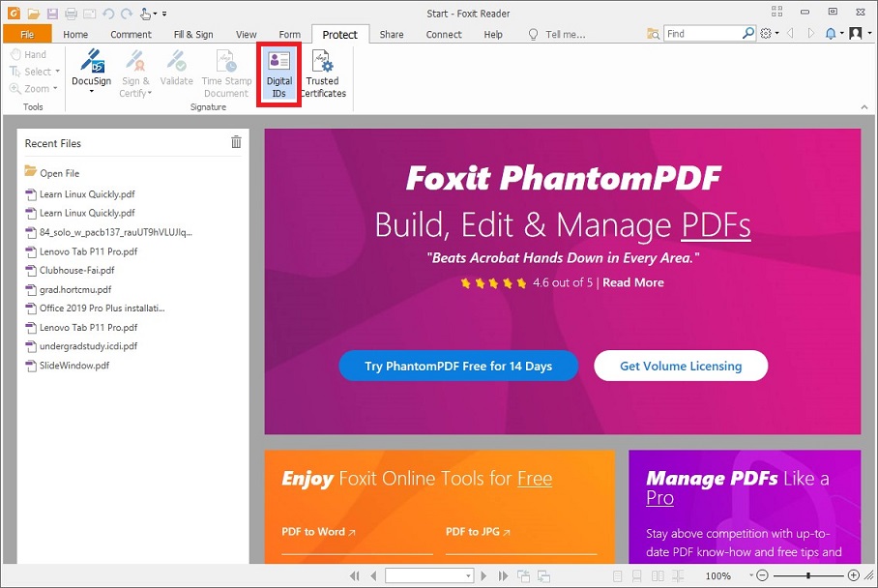Go to the first page in status bar
The image size is (878, 588).
[x=355, y=575]
